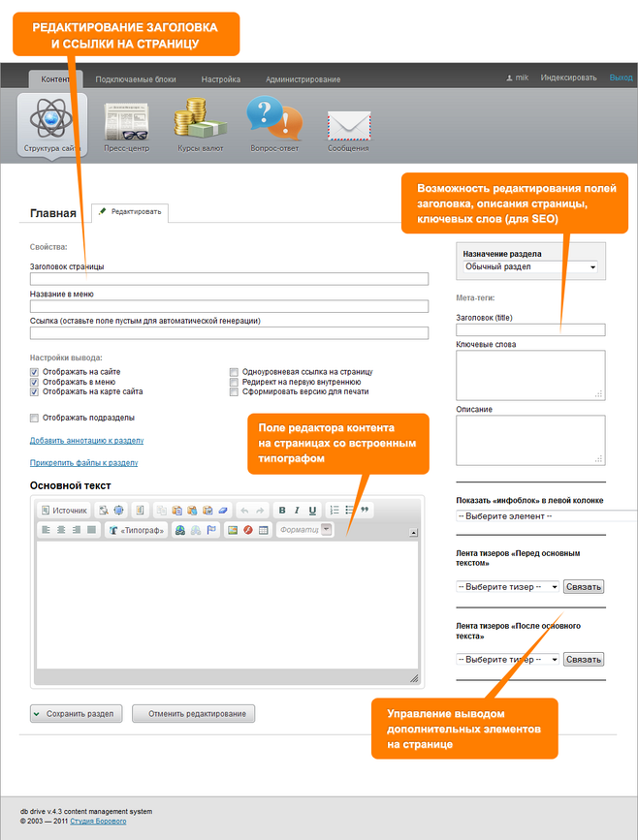Screen dimensions: 638x840
Task: Click the «Типограф» toolbar button
Action: point(137,530)
